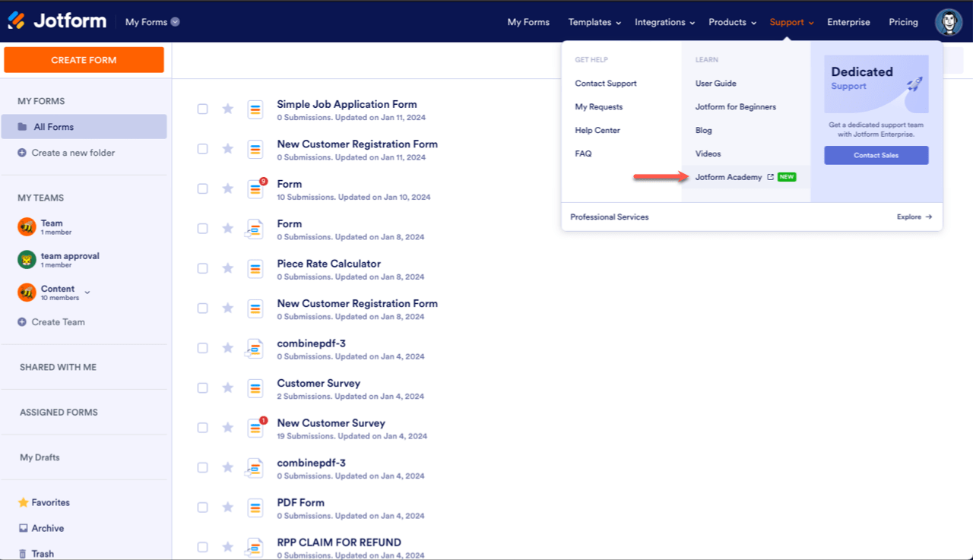The height and width of the screenshot is (560, 973).
Task: Click the form icon for 2-submission Customer Survey
Action: click(255, 388)
